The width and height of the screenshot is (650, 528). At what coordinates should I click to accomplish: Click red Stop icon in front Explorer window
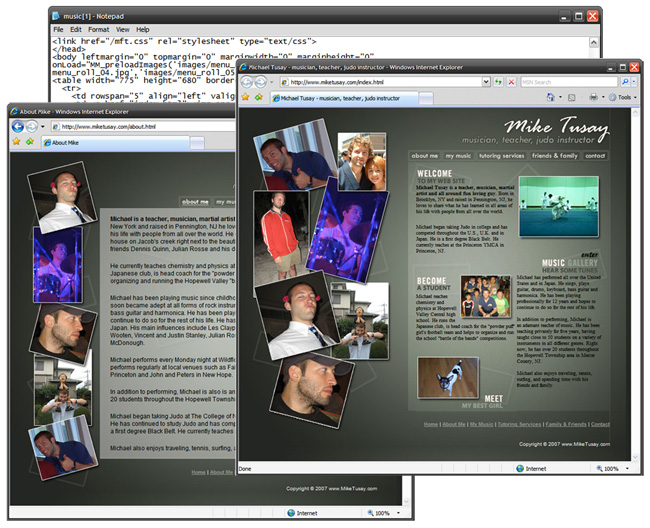[x=512, y=82]
